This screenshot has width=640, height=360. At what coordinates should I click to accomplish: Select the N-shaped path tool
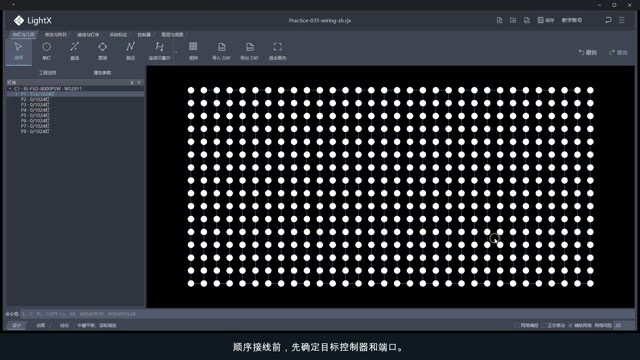130,51
